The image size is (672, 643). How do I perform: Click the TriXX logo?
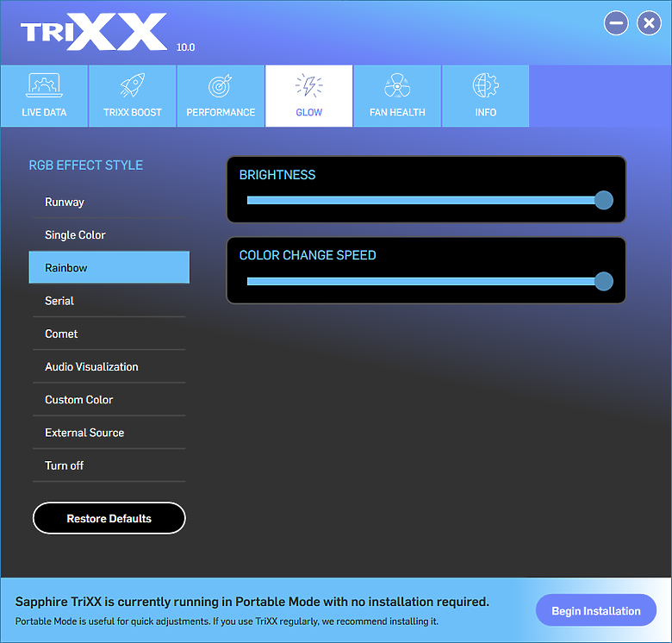tap(94, 32)
